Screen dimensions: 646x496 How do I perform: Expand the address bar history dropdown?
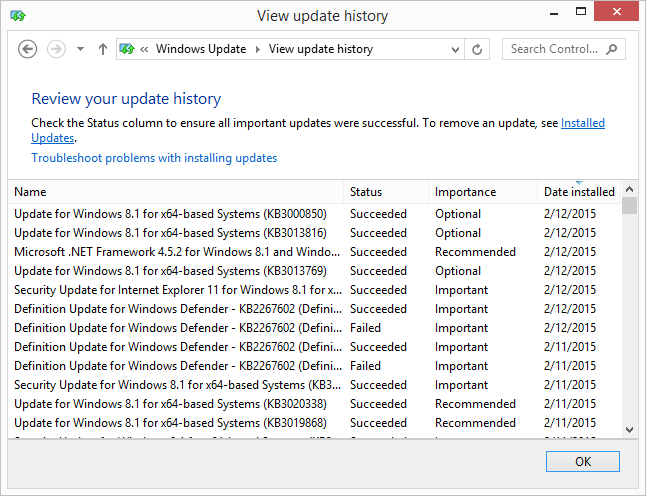pos(455,49)
